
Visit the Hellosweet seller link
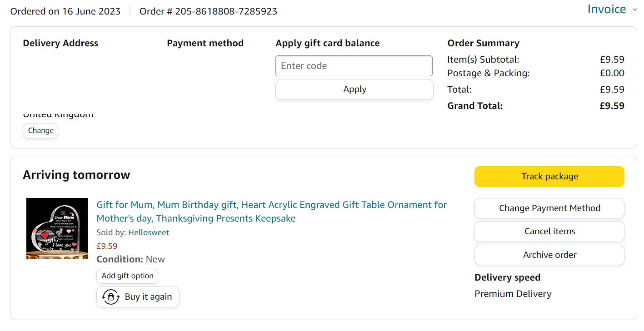click(149, 232)
